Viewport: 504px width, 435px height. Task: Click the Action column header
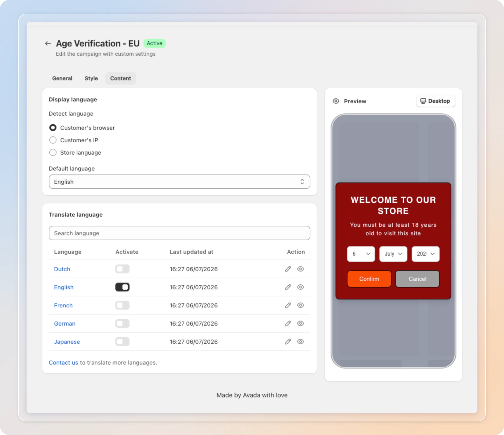[x=296, y=252]
